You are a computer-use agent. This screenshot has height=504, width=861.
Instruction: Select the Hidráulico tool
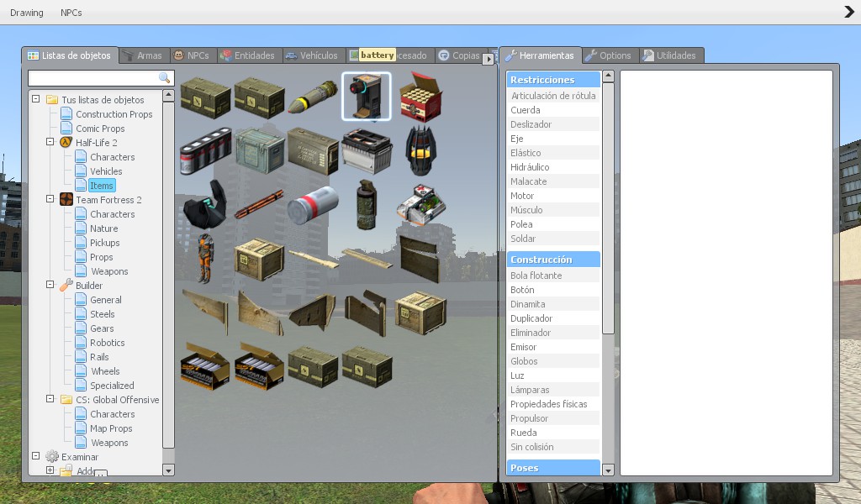[553, 166]
